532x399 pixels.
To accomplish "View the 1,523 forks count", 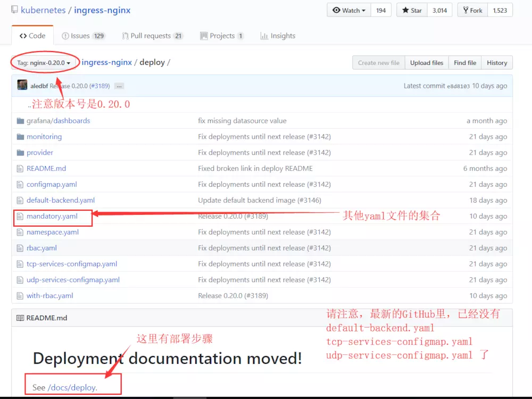I will coord(500,10).
